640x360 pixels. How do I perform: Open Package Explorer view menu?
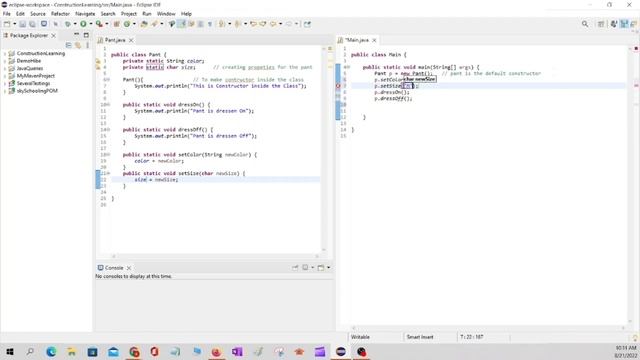[x=87, y=45]
